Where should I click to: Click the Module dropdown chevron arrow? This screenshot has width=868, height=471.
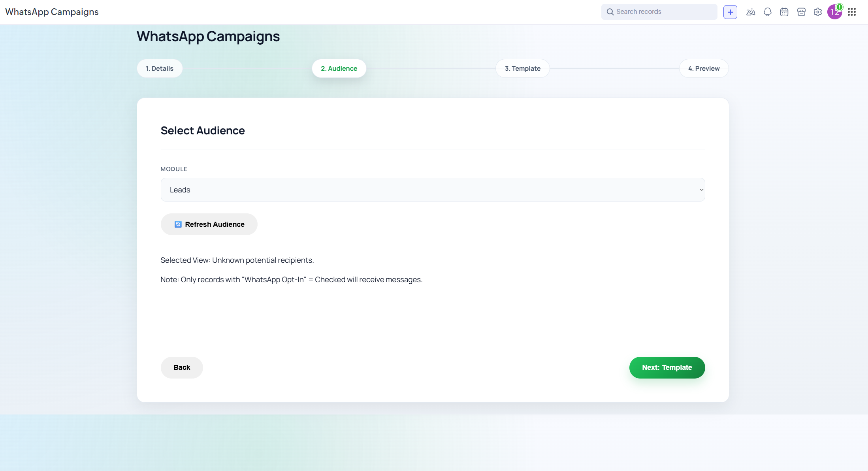701,190
